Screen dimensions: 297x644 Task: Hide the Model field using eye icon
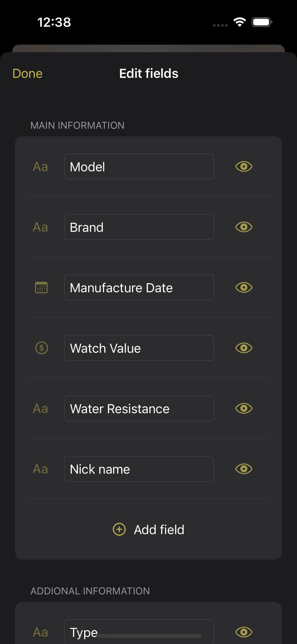pyautogui.click(x=244, y=167)
